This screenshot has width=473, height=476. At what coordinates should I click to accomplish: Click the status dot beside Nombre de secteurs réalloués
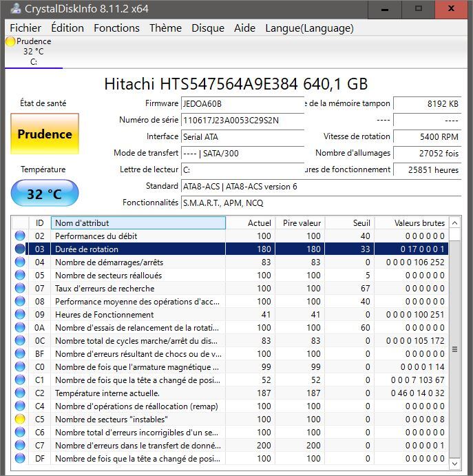click(20, 275)
